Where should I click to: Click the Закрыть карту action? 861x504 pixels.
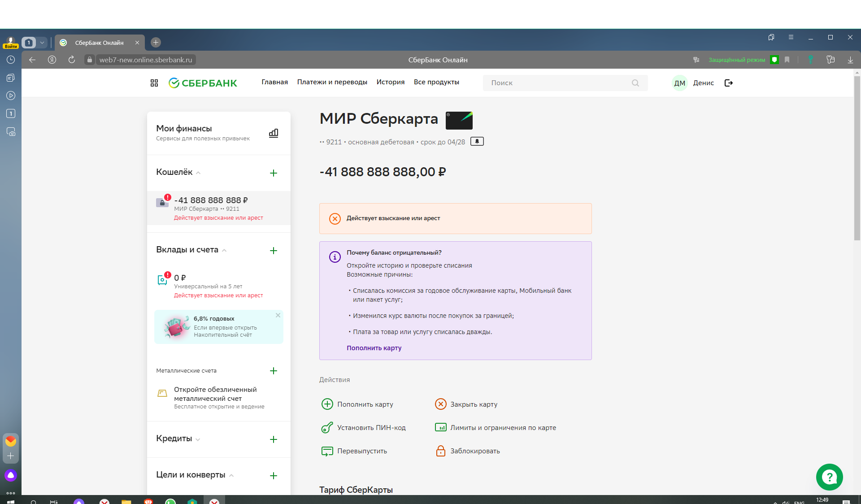click(x=466, y=404)
